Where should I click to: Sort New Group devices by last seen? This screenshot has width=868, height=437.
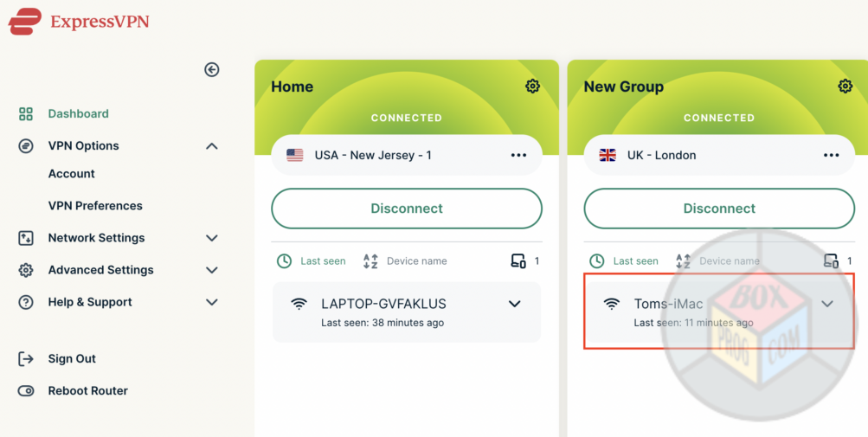[625, 261]
